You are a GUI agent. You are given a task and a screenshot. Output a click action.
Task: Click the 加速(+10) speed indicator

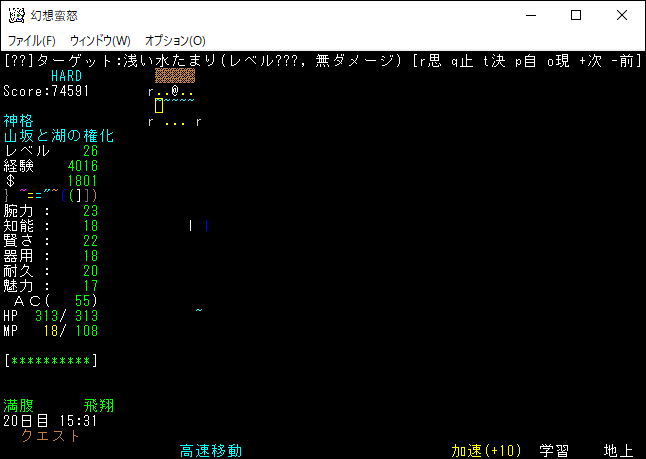tap(485, 450)
